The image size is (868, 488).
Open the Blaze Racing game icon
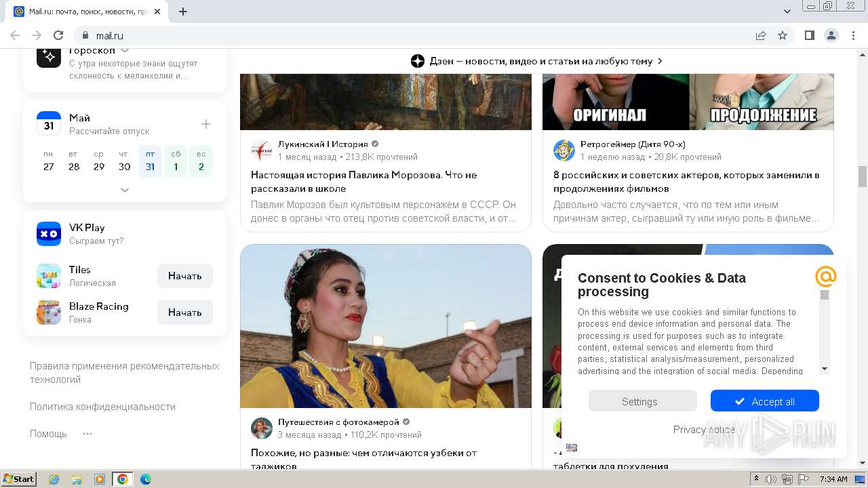coord(49,312)
